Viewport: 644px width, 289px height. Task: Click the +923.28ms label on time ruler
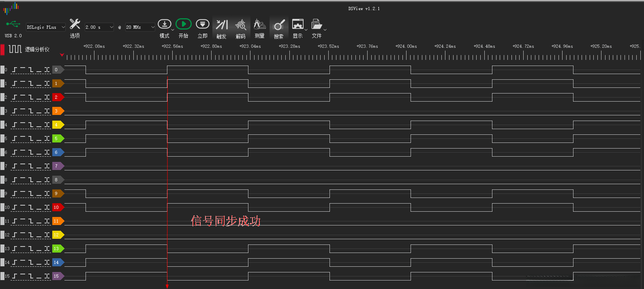coord(289,46)
